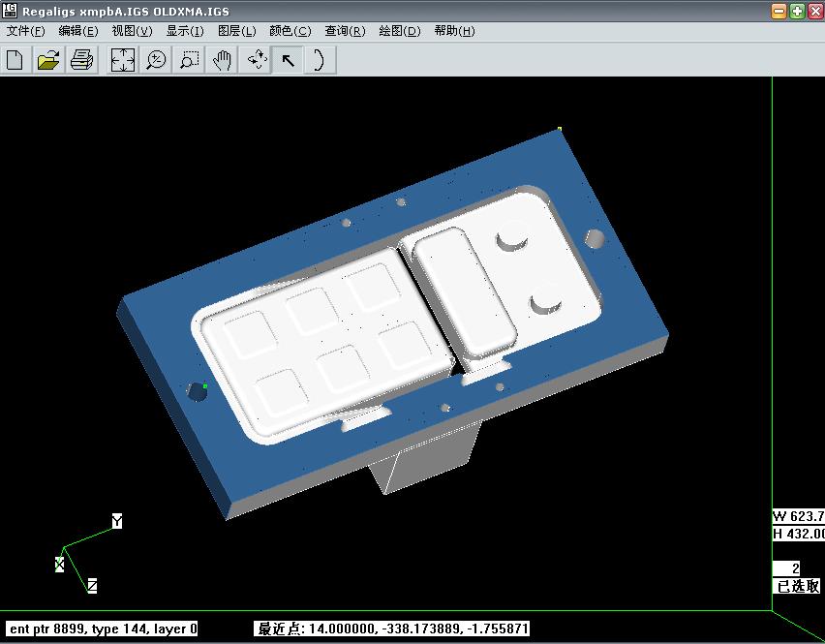The height and width of the screenshot is (644, 825).
Task: Click the Z axis label
Action: click(x=92, y=586)
